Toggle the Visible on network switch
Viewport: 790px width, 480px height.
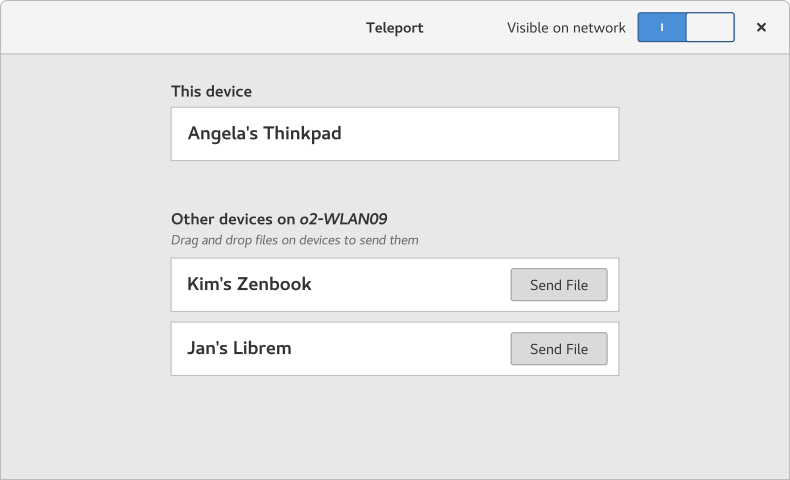(686, 27)
